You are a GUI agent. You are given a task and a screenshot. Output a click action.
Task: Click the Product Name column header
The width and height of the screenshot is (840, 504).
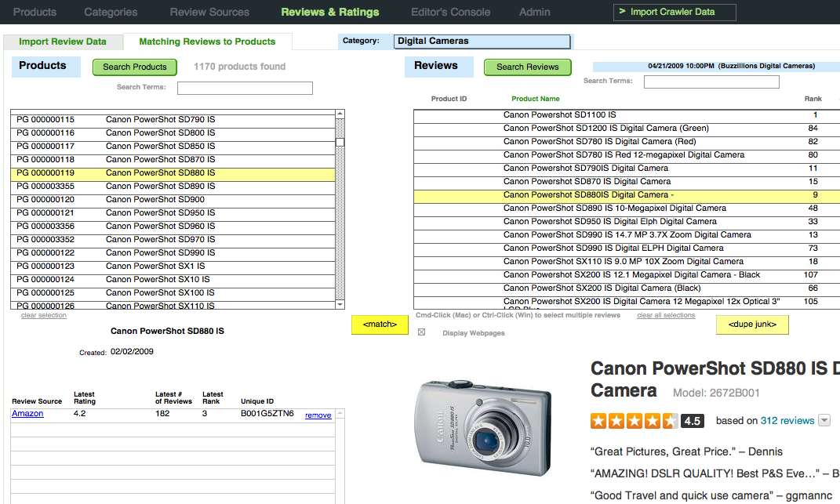coord(535,99)
